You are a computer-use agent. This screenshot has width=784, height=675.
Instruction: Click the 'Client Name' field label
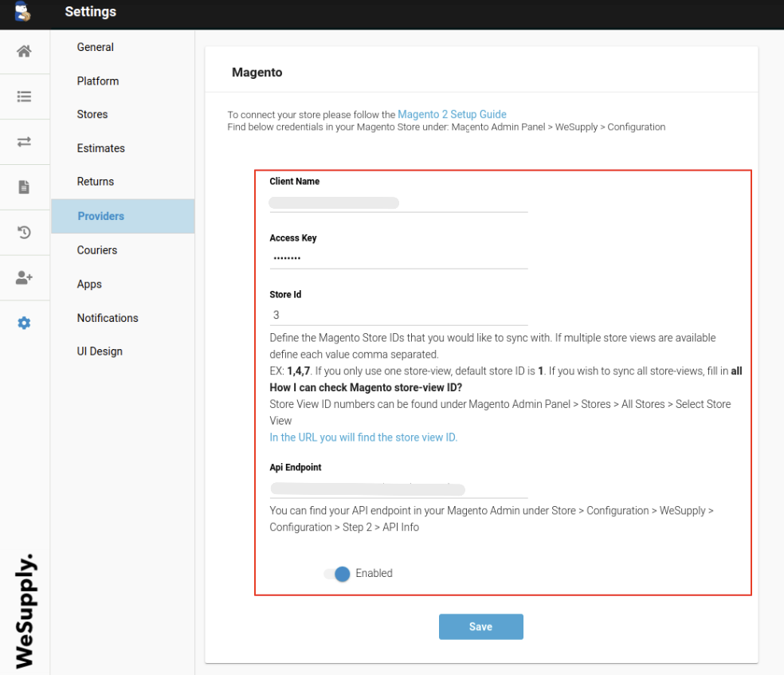point(295,182)
